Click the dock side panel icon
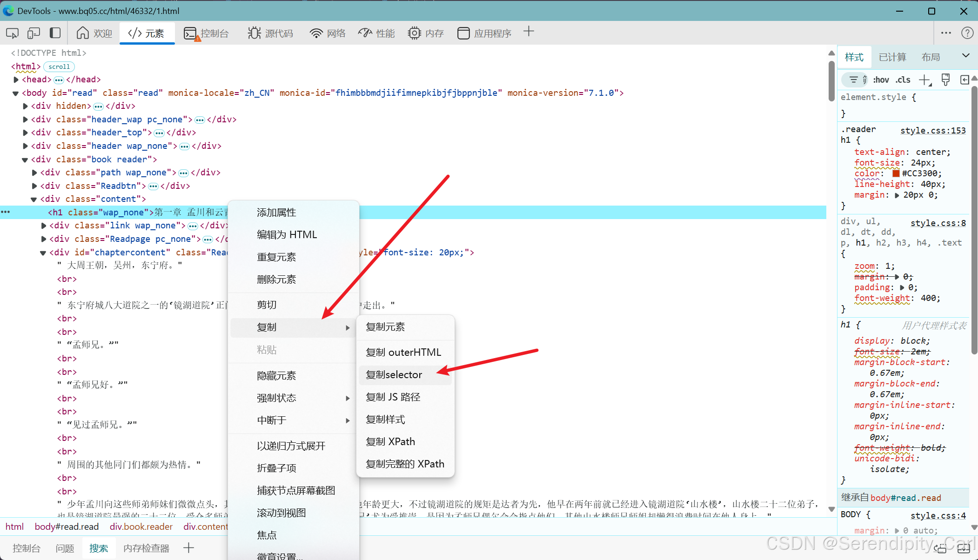Screen dimensions: 978x560 pyautogui.click(x=55, y=33)
